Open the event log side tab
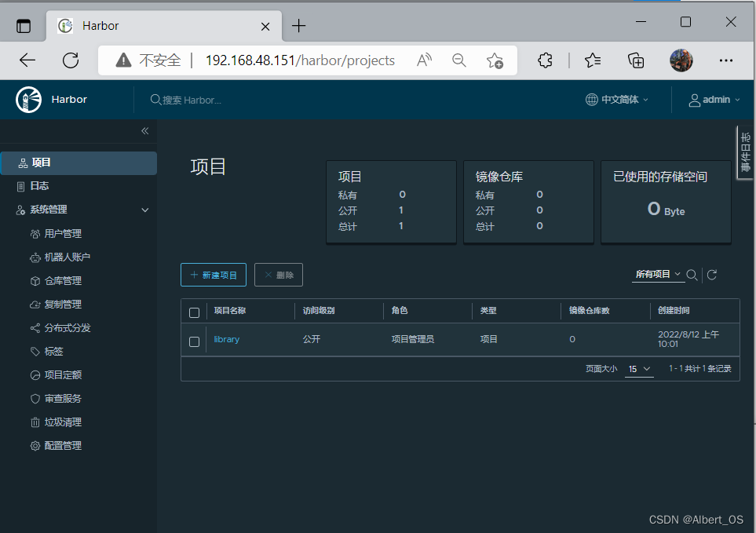 pos(745,152)
